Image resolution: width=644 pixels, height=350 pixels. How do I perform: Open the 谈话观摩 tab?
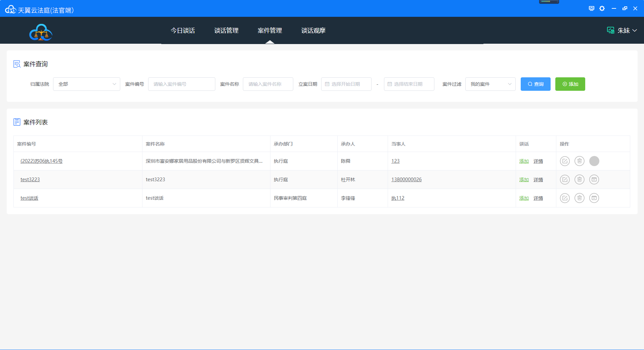tap(313, 31)
